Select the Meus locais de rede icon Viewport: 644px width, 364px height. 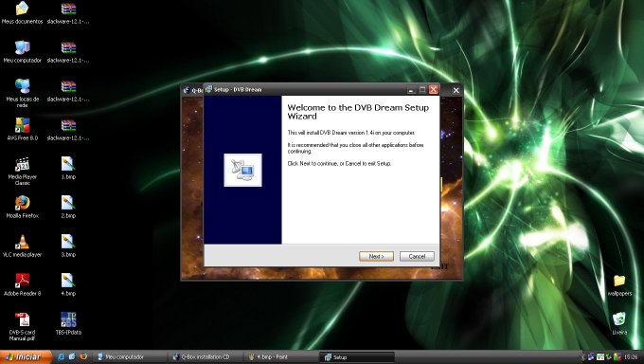tap(22, 93)
